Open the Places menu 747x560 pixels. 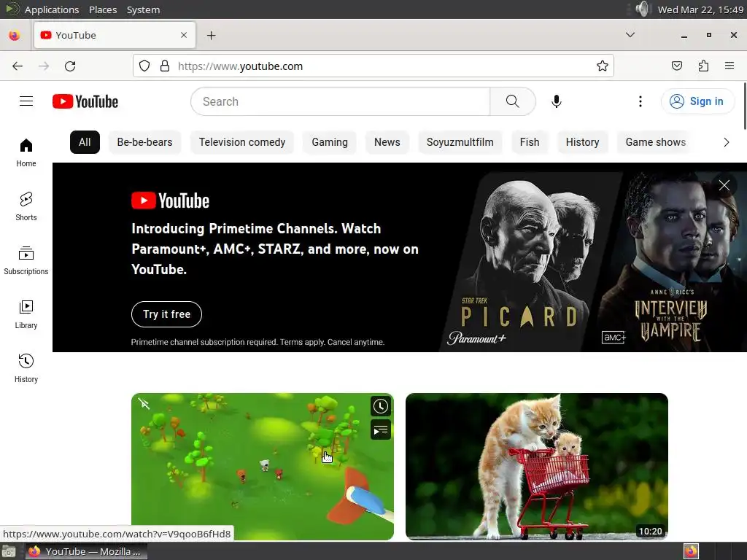pyautogui.click(x=103, y=9)
